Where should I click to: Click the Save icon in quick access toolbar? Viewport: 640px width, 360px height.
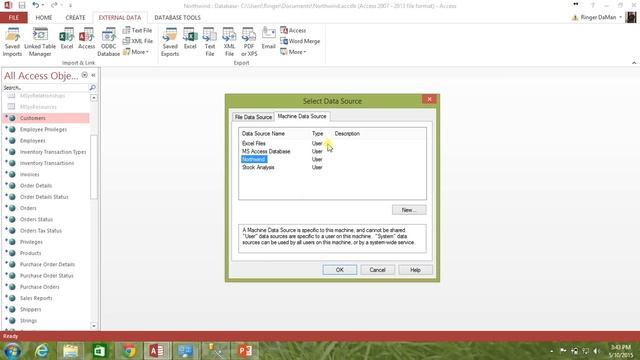pyautogui.click(x=22, y=5)
